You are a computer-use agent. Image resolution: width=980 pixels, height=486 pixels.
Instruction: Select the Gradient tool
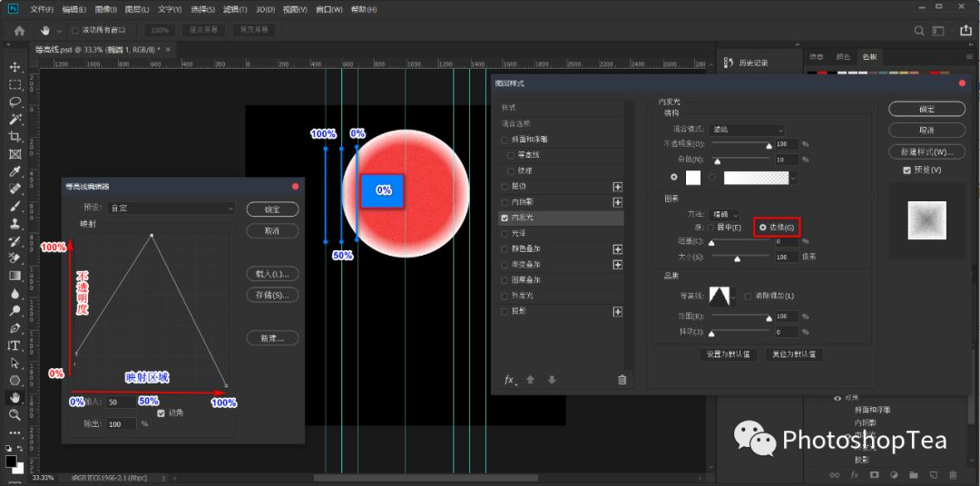point(15,276)
